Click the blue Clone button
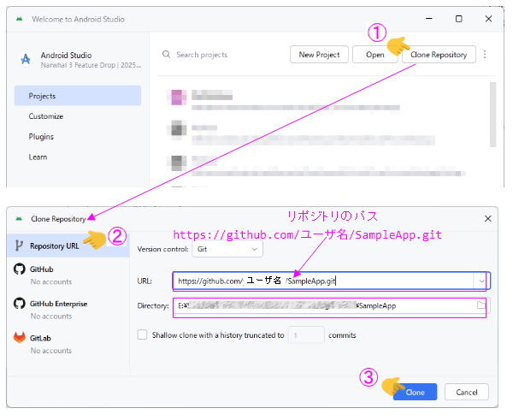 pos(414,392)
